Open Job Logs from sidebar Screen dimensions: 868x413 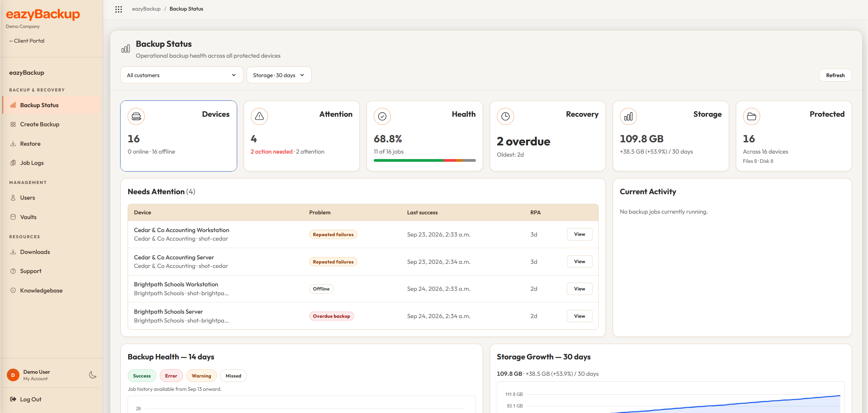coord(51,163)
